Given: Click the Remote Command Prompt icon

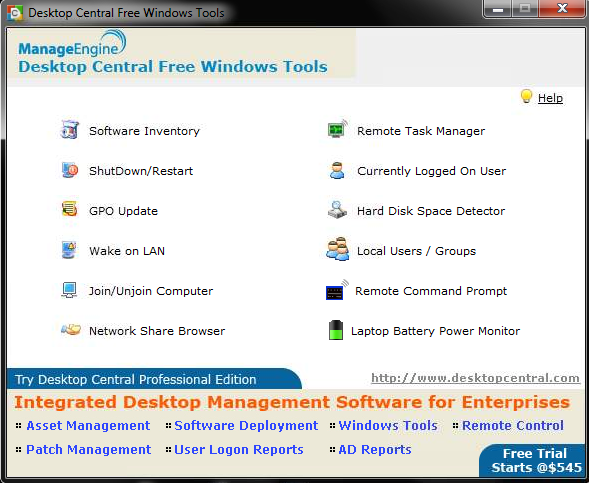Looking at the screenshot, I should click(x=337, y=290).
